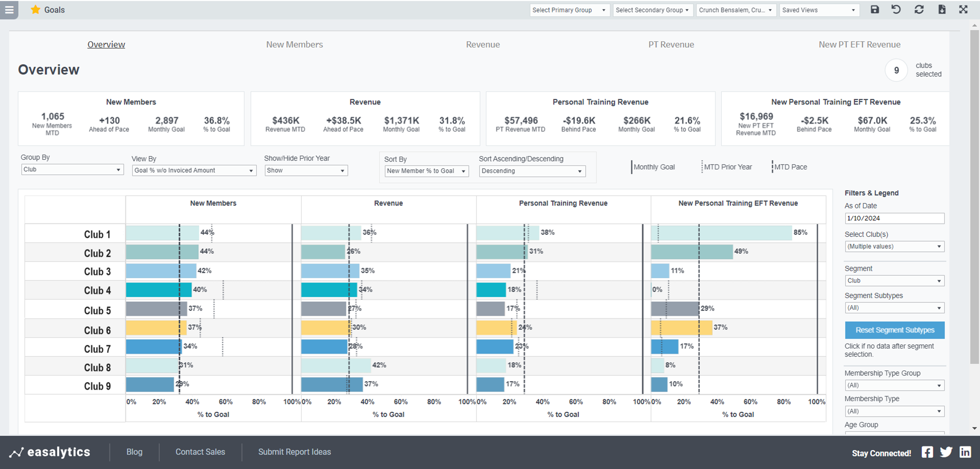The height and width of the screenshot is (469, 980).
Task: Open the easalytics Twitter page
Action: coord(946,452)
